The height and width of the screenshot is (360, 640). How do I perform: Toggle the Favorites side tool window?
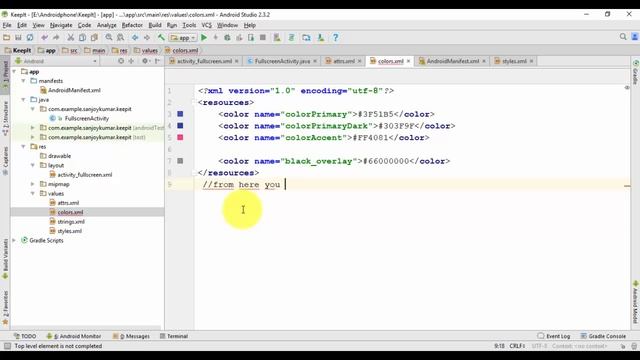tap(5, 307)
